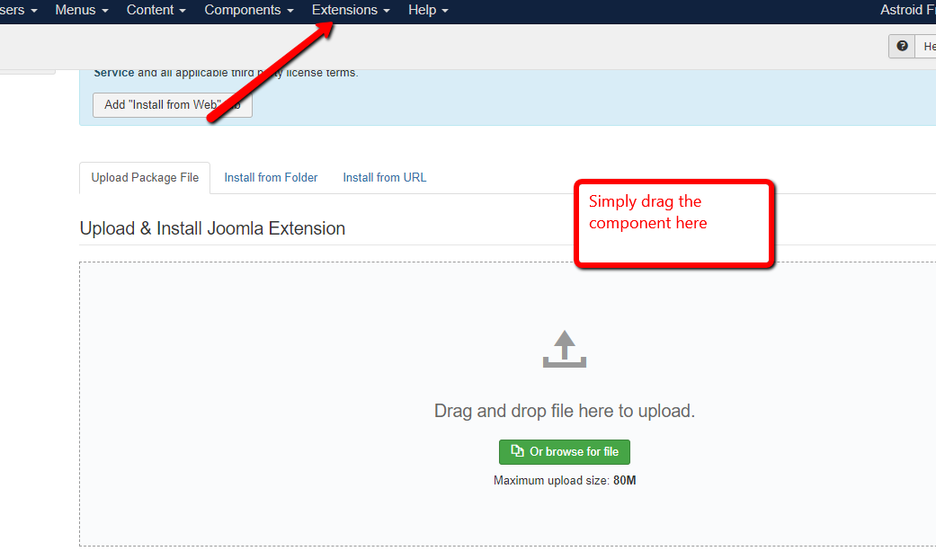Expand the Components dropdown
The height and width of the screenshot is (560, 936).
pyautogui.click(x=248, y=10)
